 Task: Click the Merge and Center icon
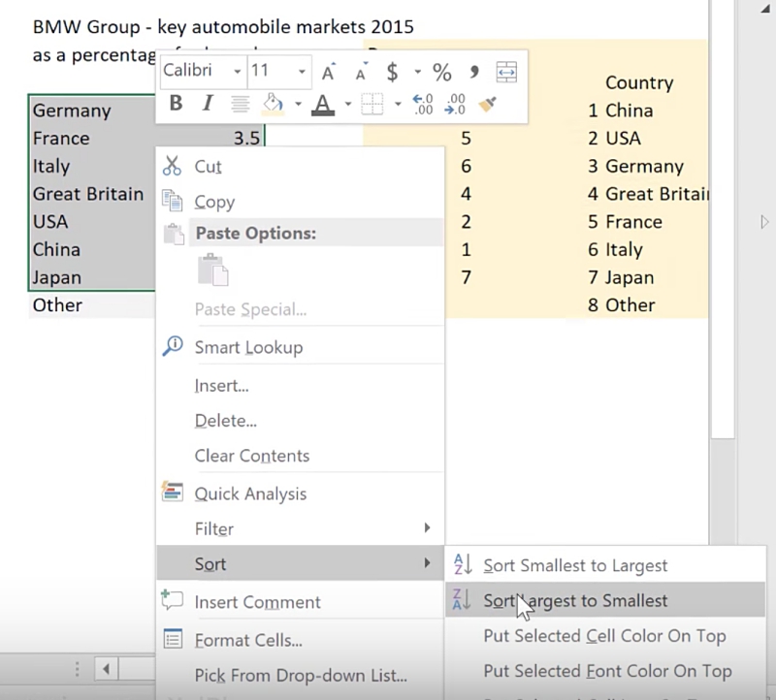point(505,72)
